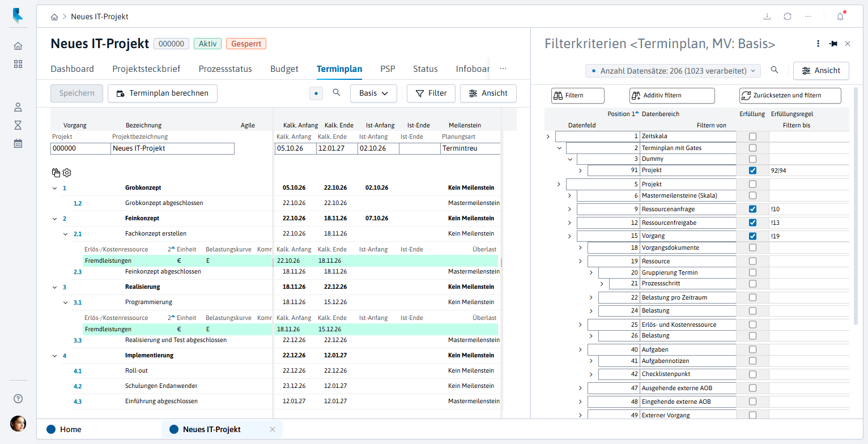Switch to the Dashboard tab
The image size is (868, 444).
pos(73,69)
